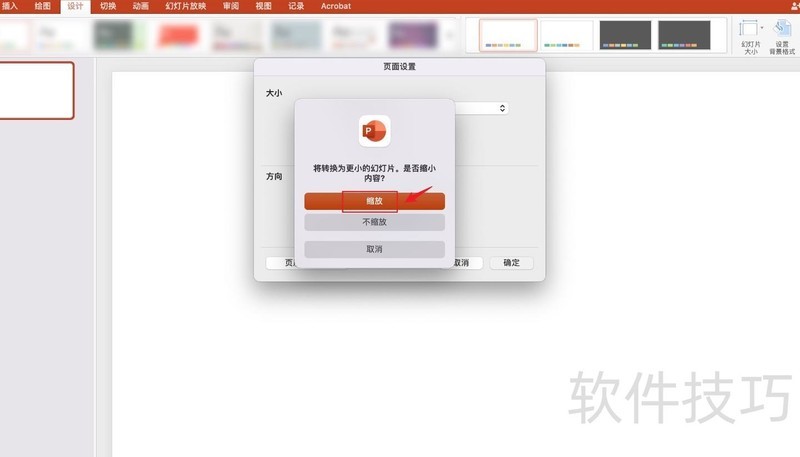800x457 pixels.
Task: Select the blue-gray theme thumbnail
Action: tap(295, 35)
